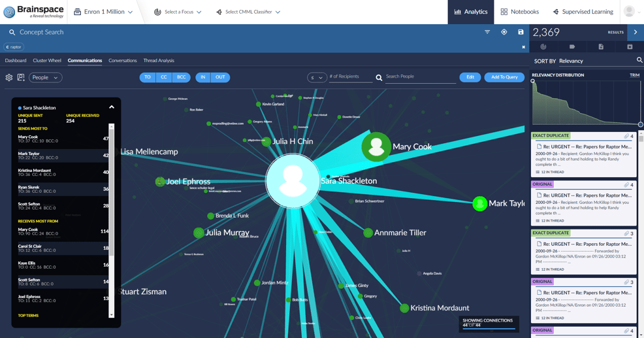Open the Select CMML Classifier dropdown
644x338 pixels.
tap(248, 12)
